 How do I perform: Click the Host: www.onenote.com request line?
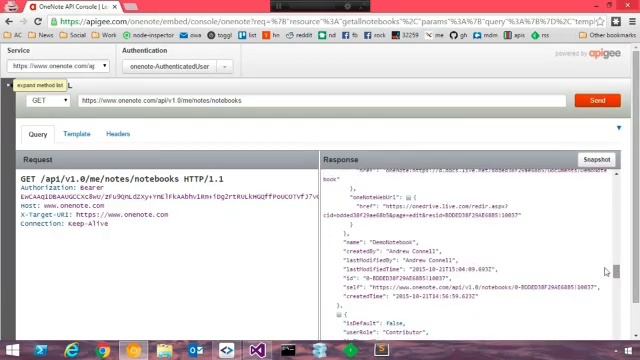coord(62,206)
